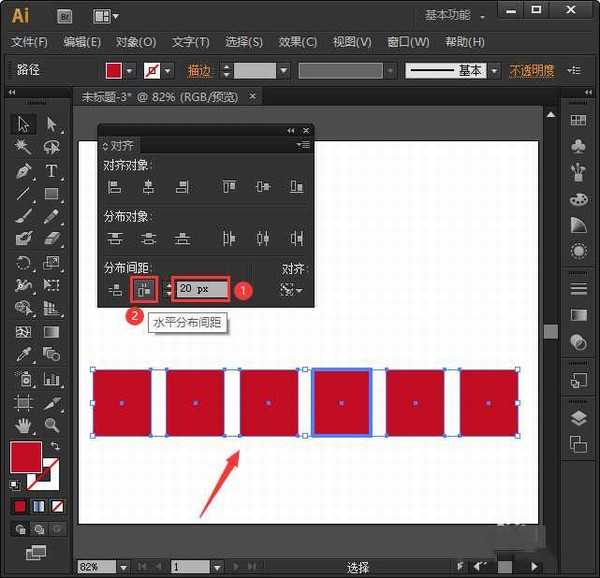Open the Layers panel icon in right dock

click(x=578, y=418)
